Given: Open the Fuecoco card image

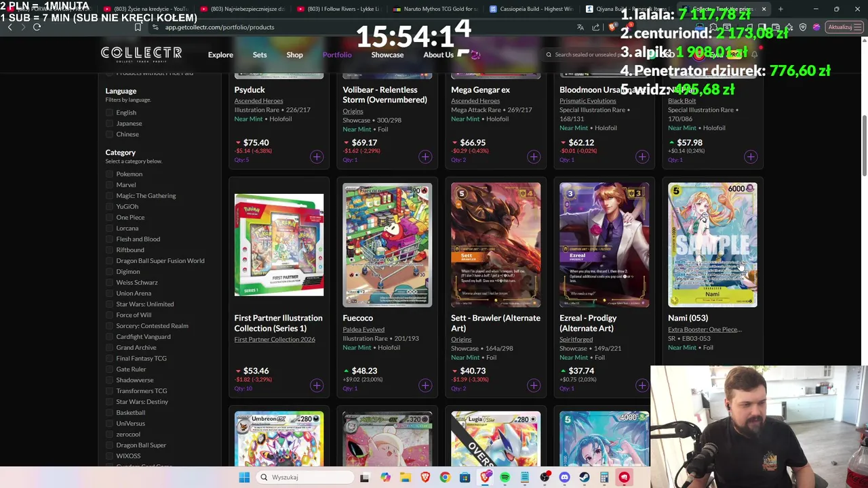Looking at the screenshot, I should [x=387, y=245].
